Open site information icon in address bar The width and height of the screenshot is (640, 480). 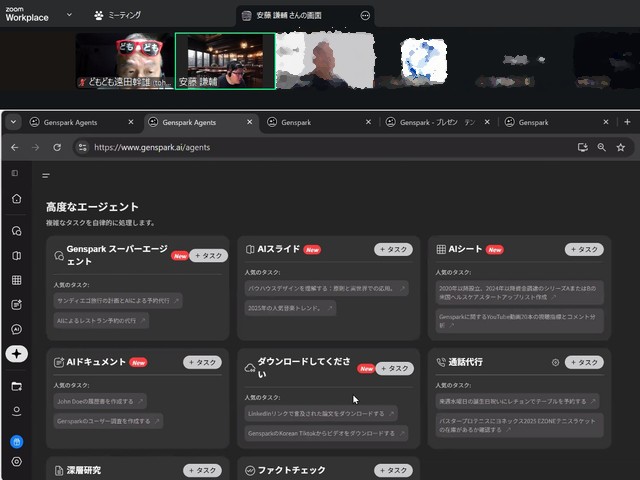tap(83, 147)
